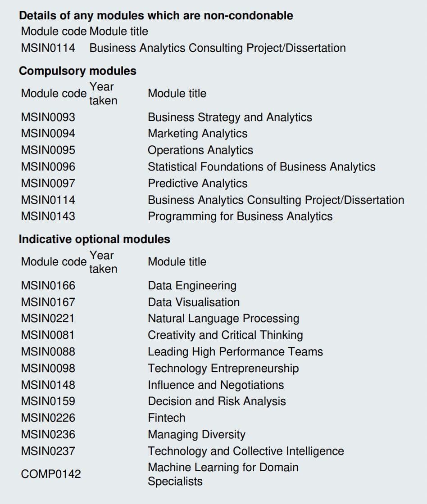Click the MSIN0093 module code

tap(48, 117)
